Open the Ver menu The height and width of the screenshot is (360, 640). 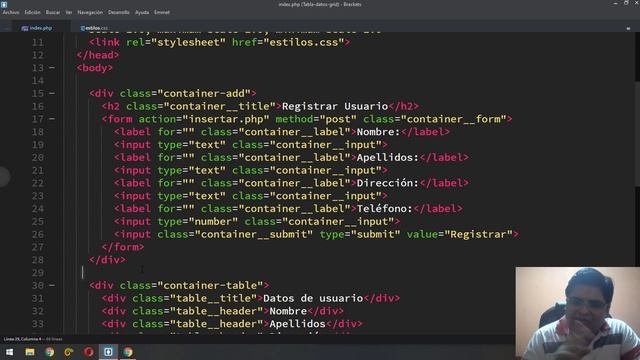[x=69, y=12]
